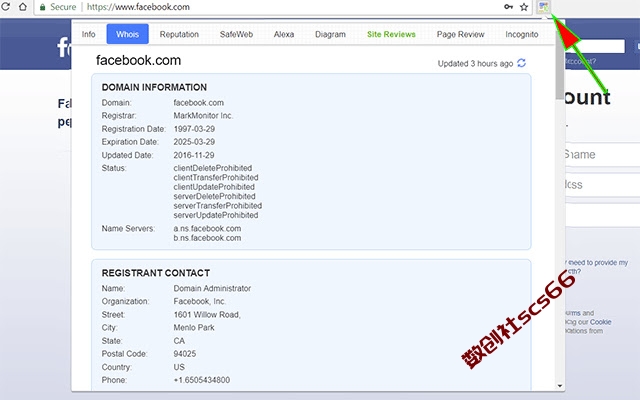Click the status 'clientTransferProhibited'
Screen dimensions: 640x400
(216, 178)
